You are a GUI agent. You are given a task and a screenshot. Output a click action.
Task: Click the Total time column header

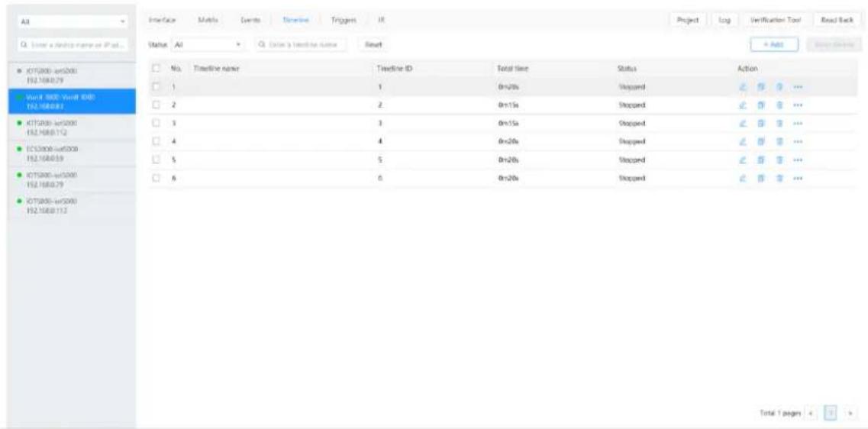513,69
